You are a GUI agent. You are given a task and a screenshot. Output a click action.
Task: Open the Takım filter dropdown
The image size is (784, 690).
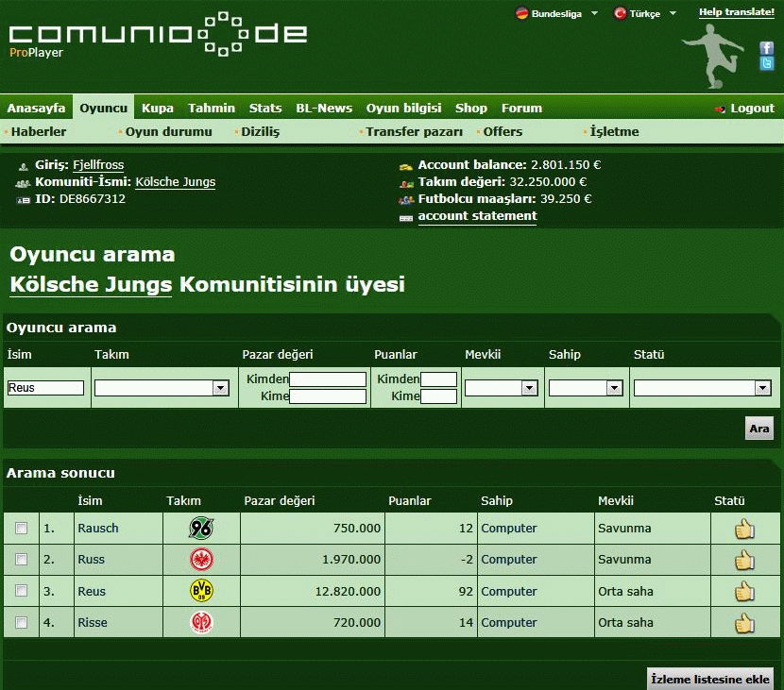[162, 388]
